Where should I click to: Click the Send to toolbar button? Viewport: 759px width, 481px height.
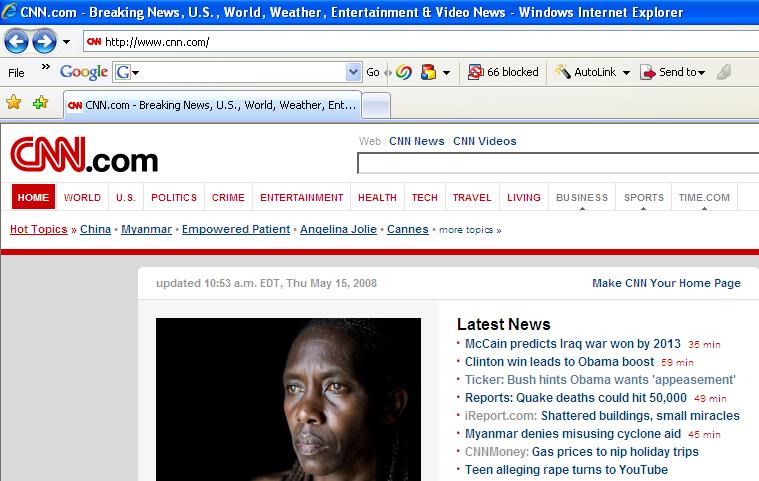click(672, 72)
